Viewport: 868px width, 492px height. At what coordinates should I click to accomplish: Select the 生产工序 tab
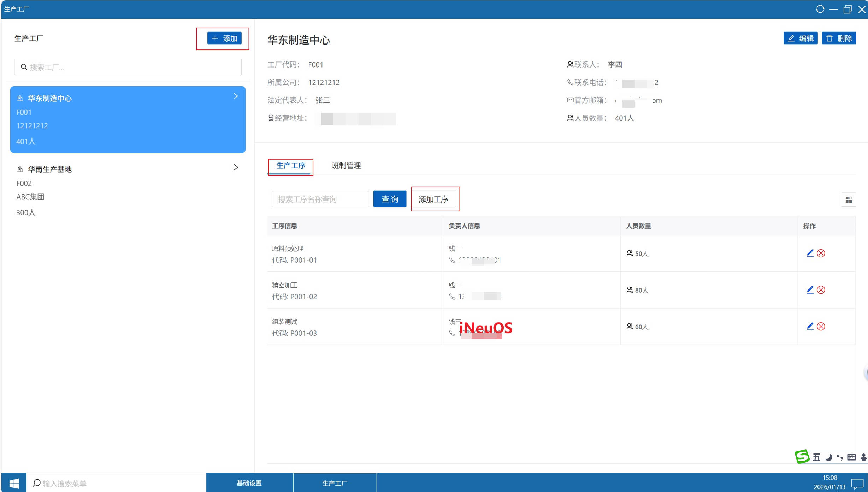290,165
